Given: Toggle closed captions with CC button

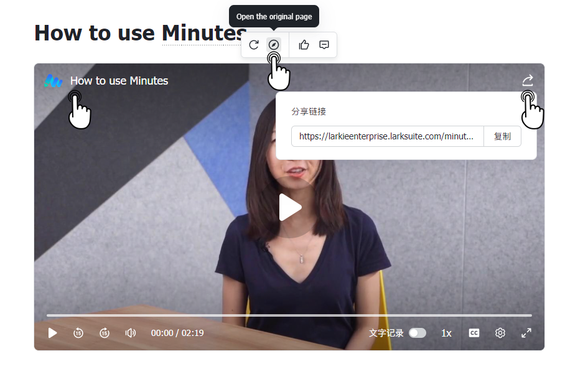Looking at the screenshot, I should point(474,333).
